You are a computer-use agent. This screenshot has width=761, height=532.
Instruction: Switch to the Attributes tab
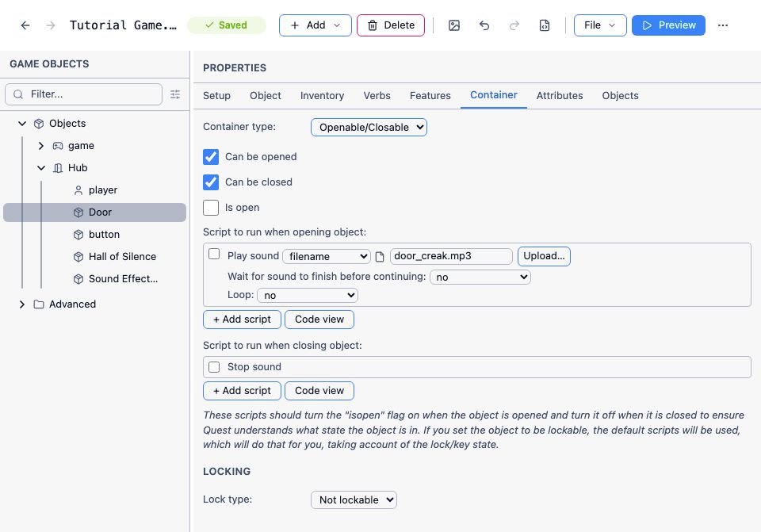(560, 96)
